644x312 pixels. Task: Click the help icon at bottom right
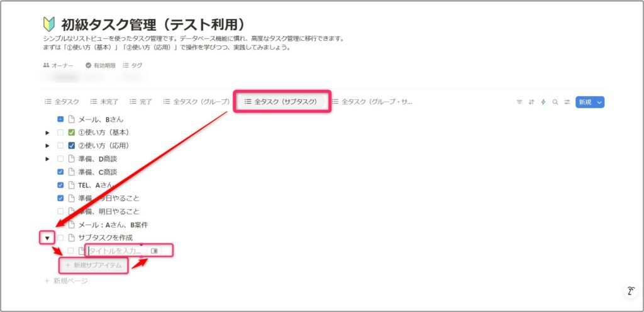630,291
